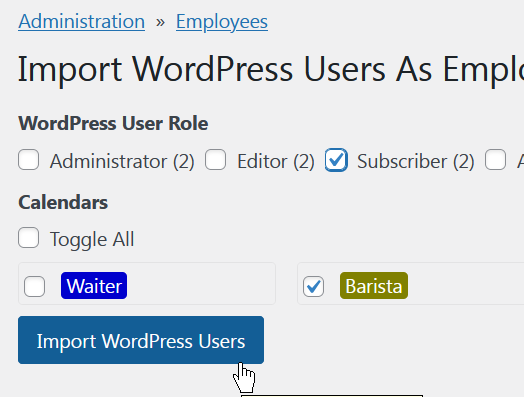This screenshot has height=397, width=524.
Task: Click the "Administrator (2)" label text
Action: [122, 162]
